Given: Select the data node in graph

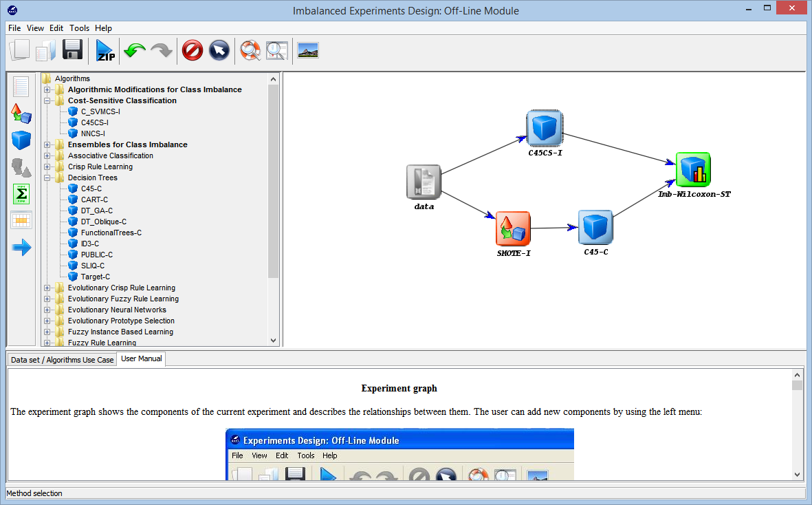Looking at the screenshot, I should click(x=424, y=182).
